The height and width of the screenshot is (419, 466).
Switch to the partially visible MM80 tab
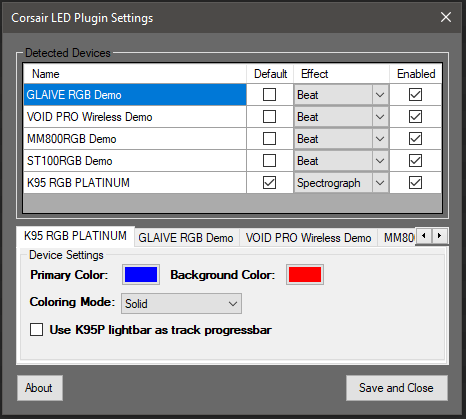(397, 238)
